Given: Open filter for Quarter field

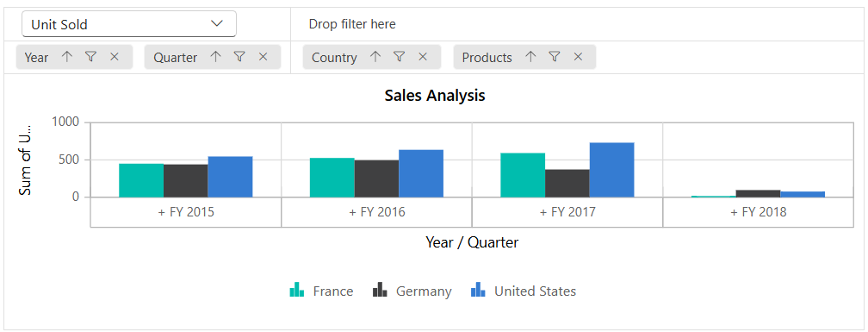Looking at the screenshot, I should (x=239, y=57).
